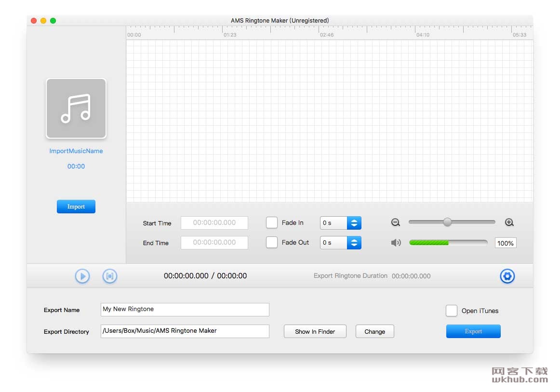Click the Change directory button
The image size is (560, 392).
[374, 331]
